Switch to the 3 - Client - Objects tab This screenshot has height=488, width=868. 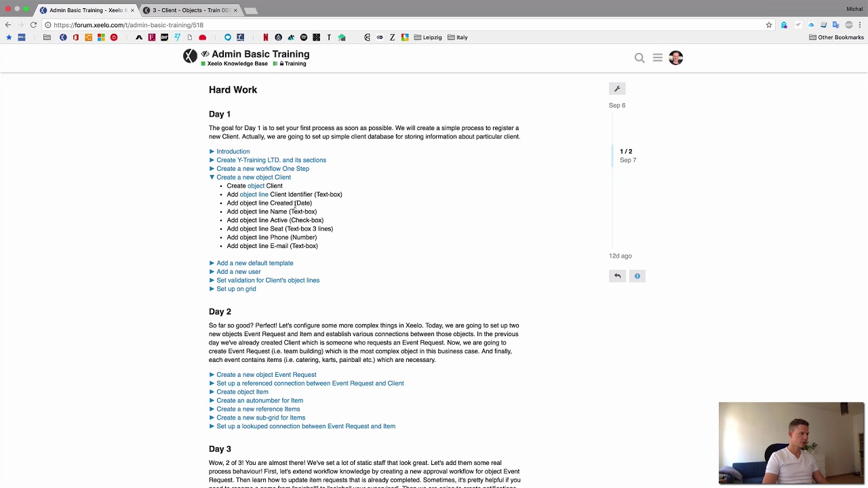point(190,10)
